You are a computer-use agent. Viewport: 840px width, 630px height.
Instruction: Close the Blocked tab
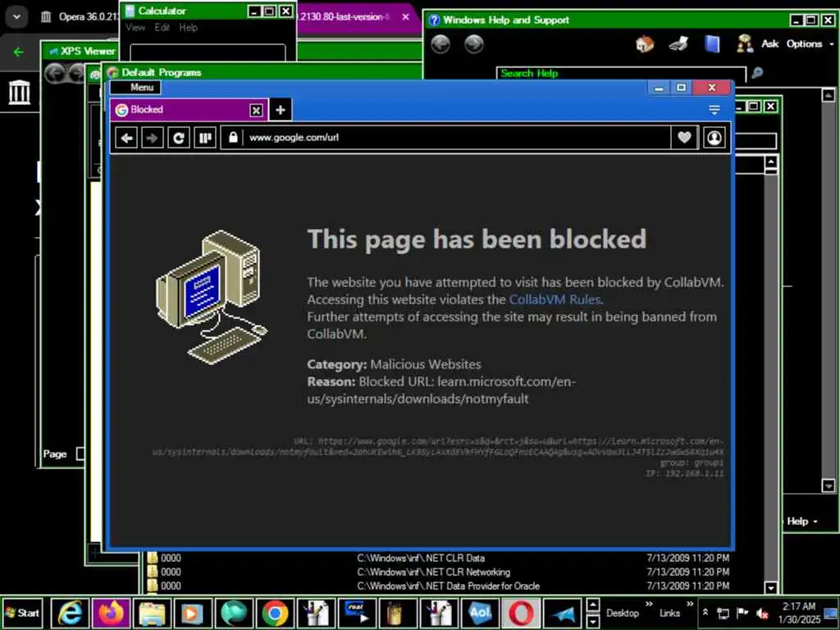coord(256,111)
